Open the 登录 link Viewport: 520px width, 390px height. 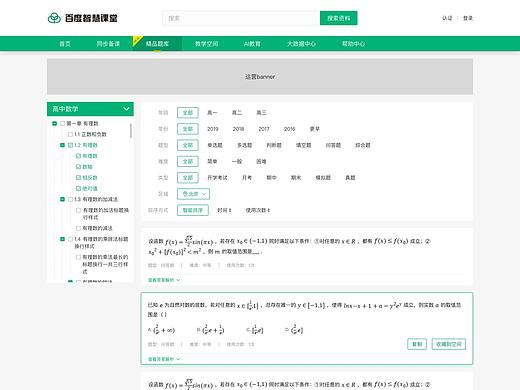pyautogui.click(x=468, y=18)
